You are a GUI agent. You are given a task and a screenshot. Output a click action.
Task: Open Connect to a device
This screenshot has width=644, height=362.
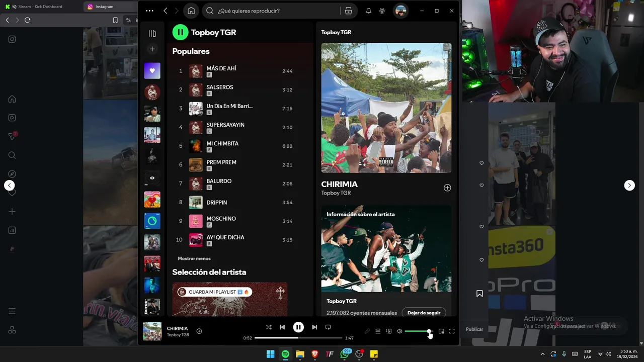[x=388, y=331]
